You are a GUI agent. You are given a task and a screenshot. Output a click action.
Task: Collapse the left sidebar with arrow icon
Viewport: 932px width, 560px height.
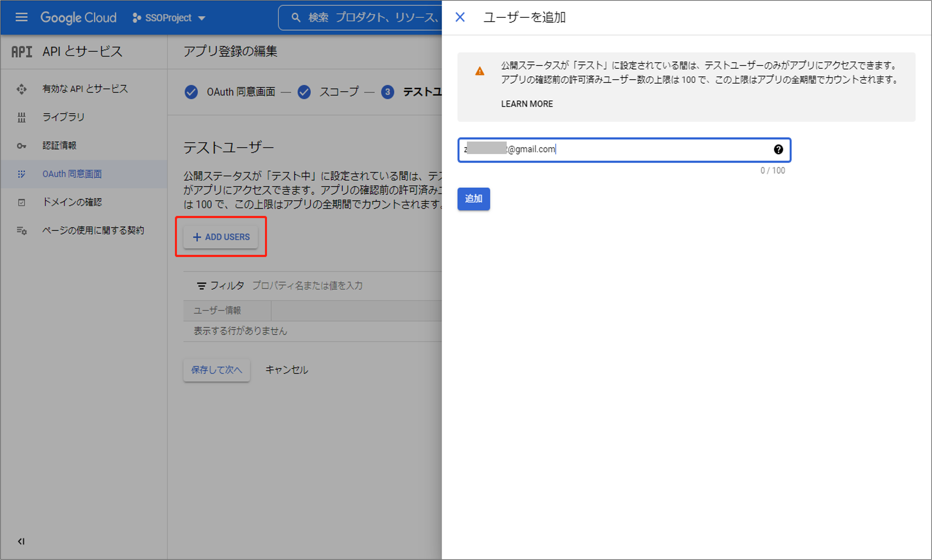coord(21,541)
